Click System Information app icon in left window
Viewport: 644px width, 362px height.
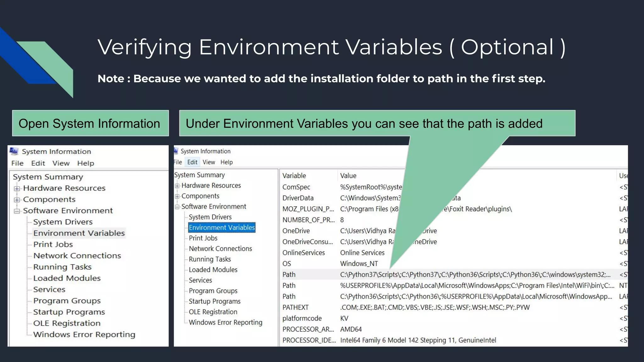14,151
